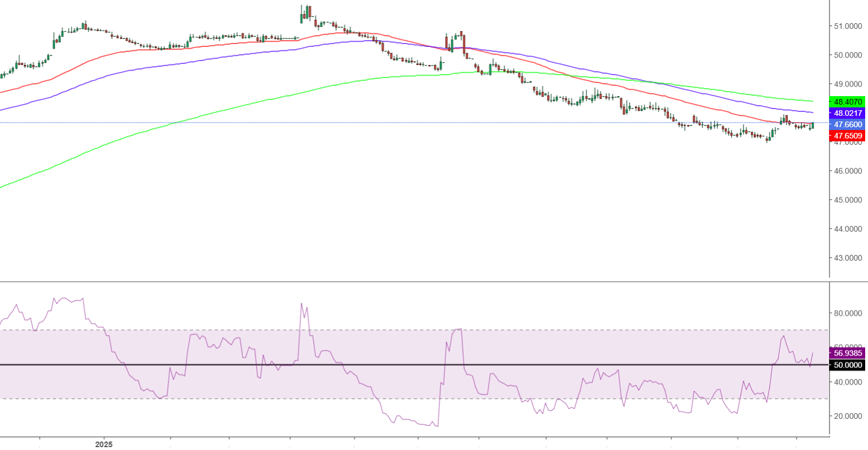Click the green 48.4070 moving average price label

click(x=847, y=102)
